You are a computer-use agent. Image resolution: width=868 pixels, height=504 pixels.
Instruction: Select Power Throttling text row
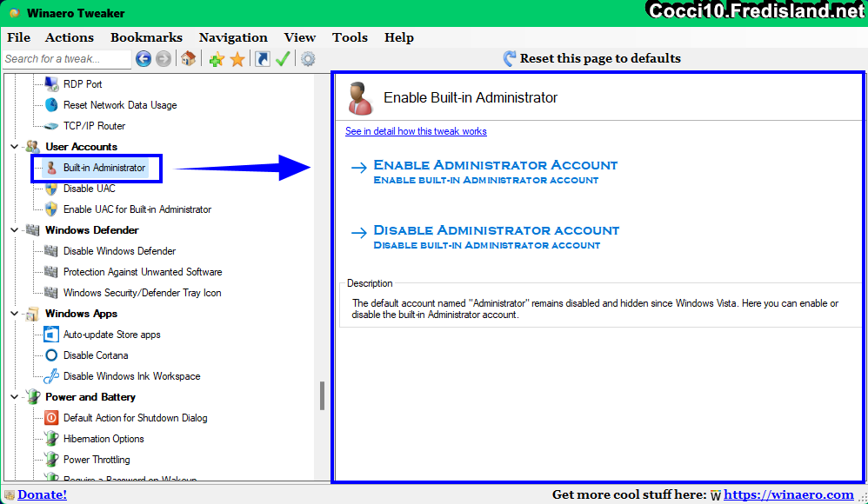(97, 460)
